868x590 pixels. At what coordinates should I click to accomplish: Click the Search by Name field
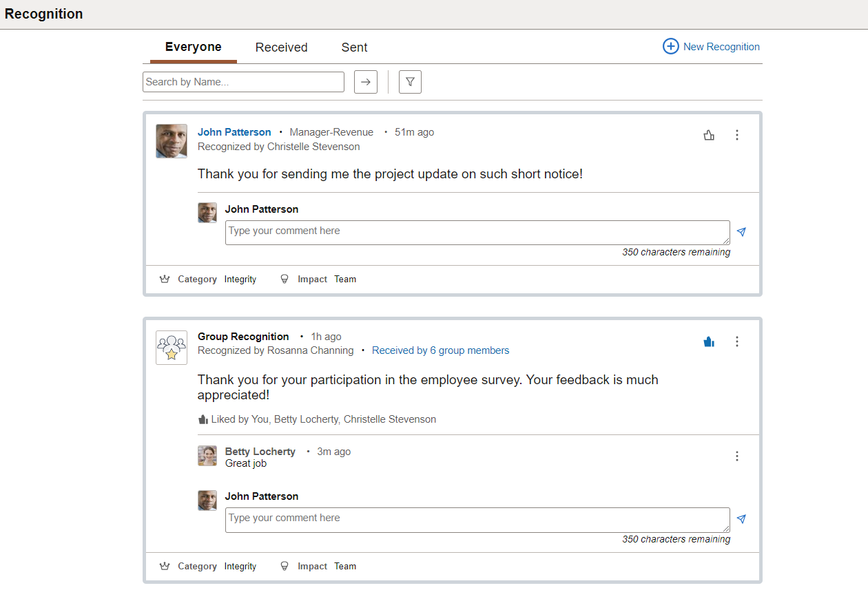click(x=243, y=82)
